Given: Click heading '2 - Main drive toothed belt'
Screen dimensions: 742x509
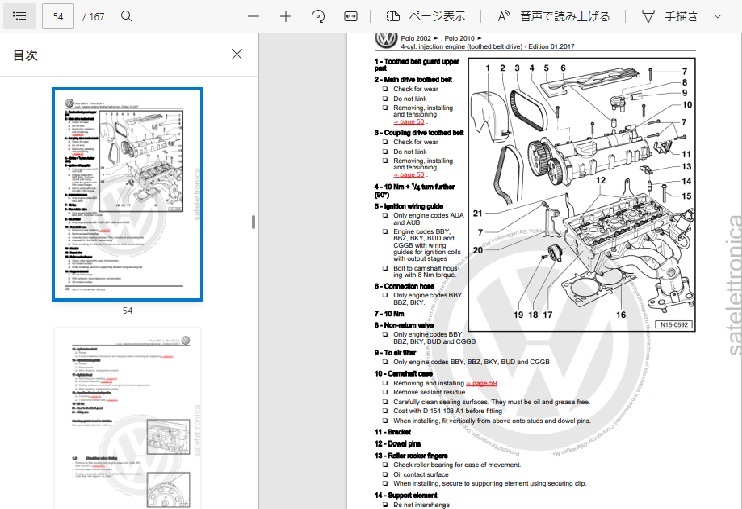Looking at the screenshot, I should [x=413, y=79].
